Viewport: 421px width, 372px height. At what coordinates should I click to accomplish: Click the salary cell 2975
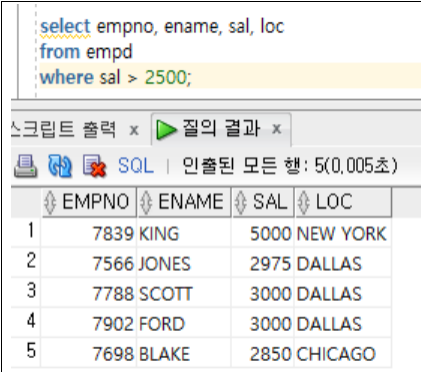[263, 263]
